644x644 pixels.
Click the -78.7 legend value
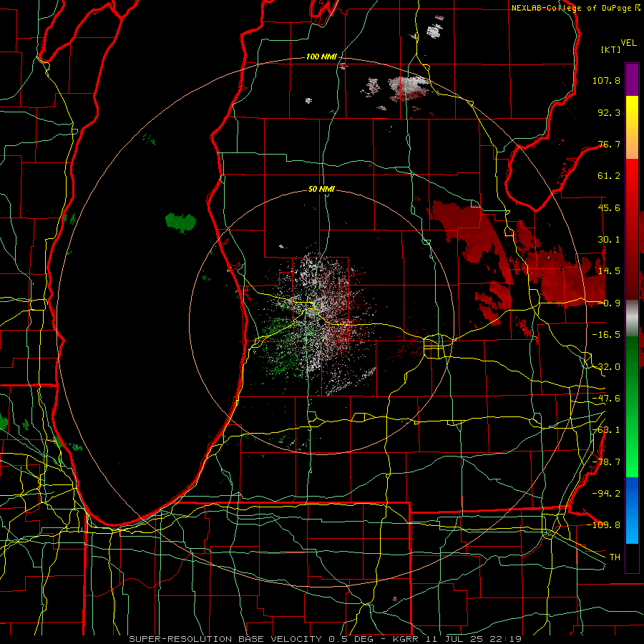(x=606, y=462)
